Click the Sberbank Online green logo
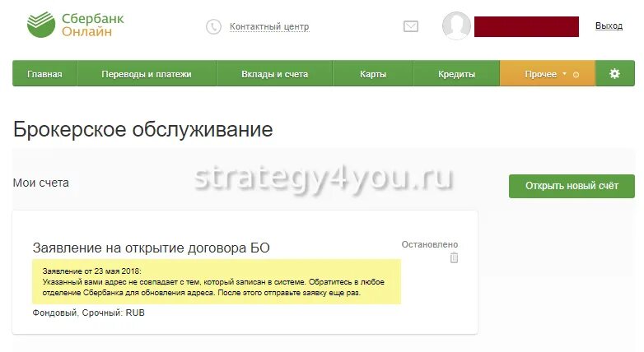The image size is (644, 352). coord(41,25)
